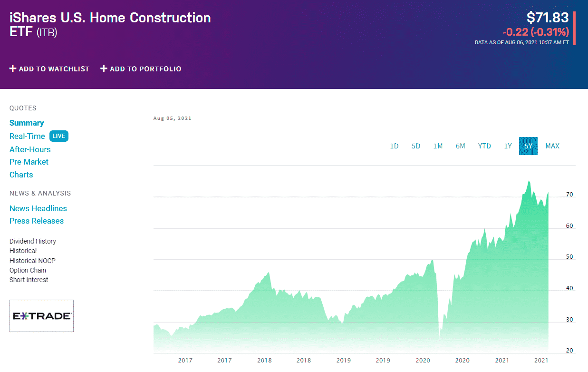
Task: Click the 2018 label on the chart timeline
Action: coord(264,361)
